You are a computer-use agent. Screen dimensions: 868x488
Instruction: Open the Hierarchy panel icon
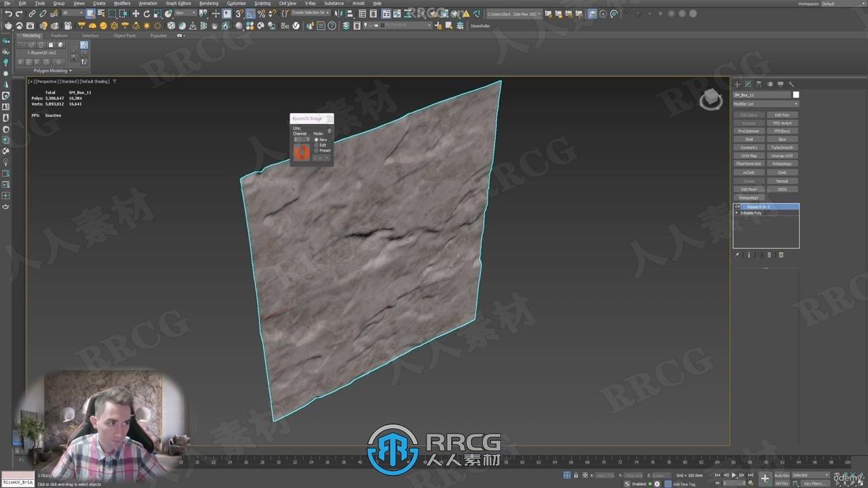coord(759,84)
